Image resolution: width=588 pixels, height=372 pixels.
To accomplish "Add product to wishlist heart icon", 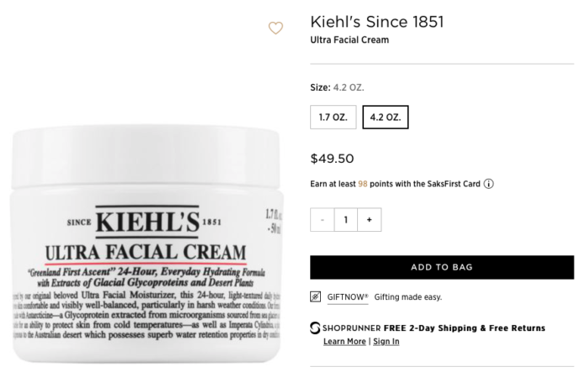I will [x=276, y=28].
